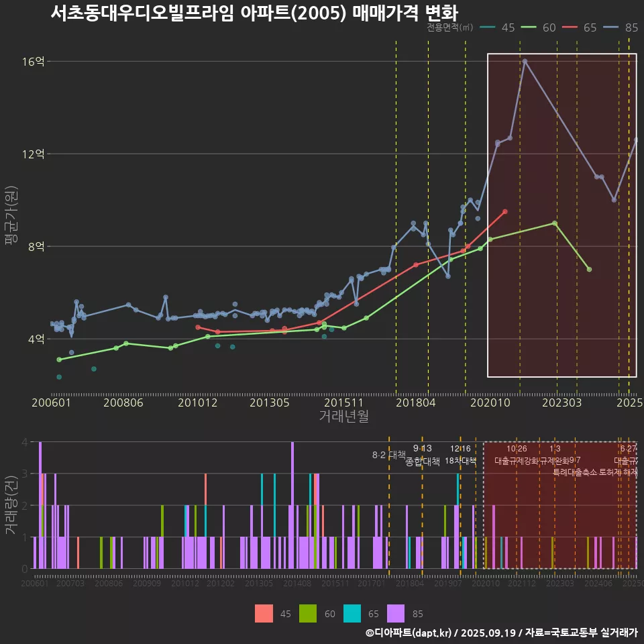
Task: Click the 16억 peak data point
Action: (525, 61)
